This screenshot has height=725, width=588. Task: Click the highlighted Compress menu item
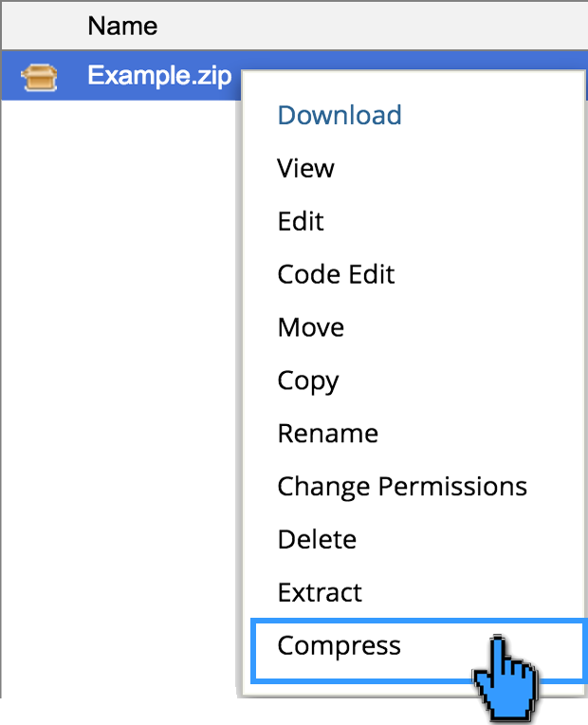339,647
